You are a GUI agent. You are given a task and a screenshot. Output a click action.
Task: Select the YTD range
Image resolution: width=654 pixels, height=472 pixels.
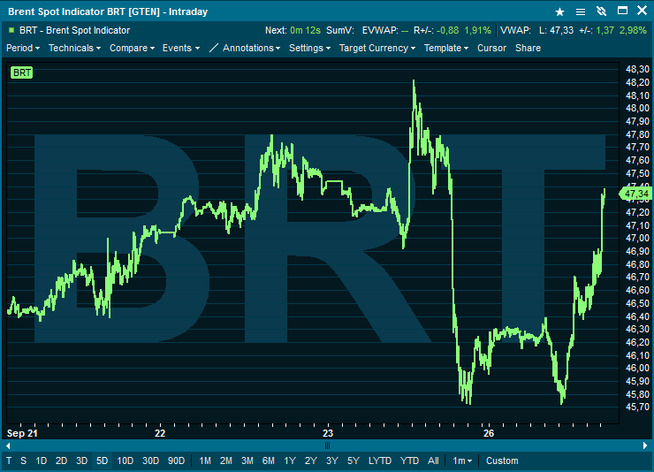410,461
